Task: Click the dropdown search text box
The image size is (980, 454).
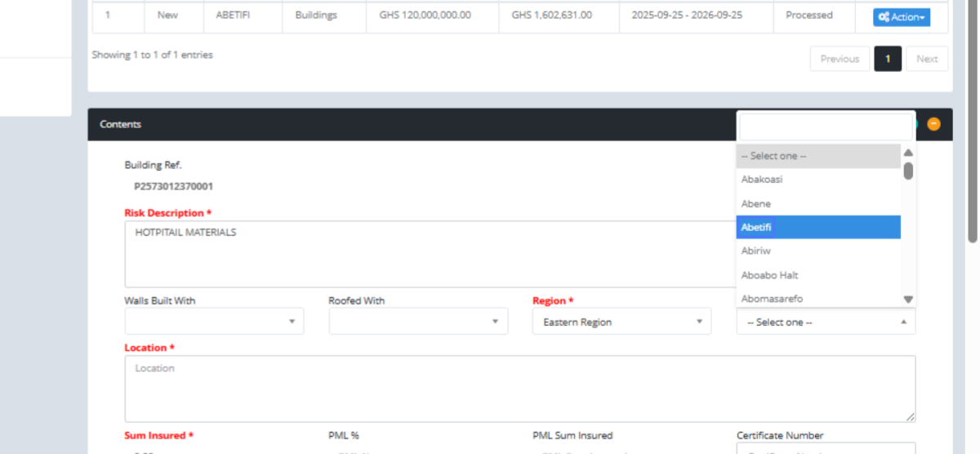Action: pos(825,127)
